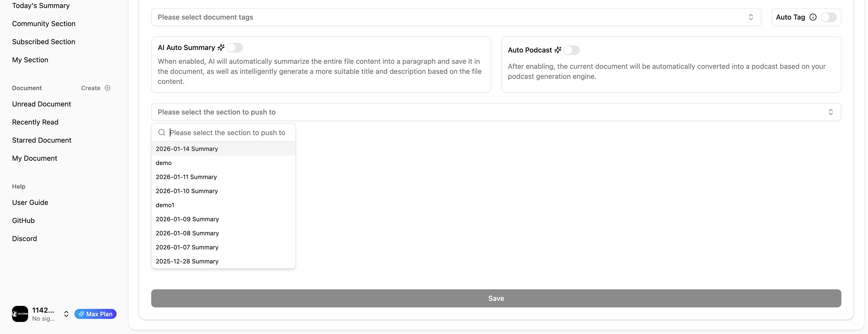Viewport: 868px width, 334px height.
Task: Select the 2026-01-14 Summary option
Action: point(187,149)
